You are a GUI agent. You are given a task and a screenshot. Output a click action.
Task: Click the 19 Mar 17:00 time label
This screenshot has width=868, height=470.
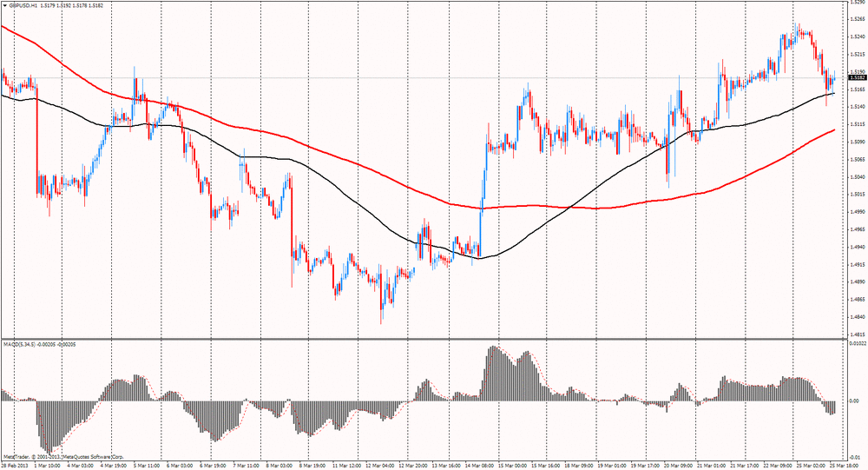[646, 466]
